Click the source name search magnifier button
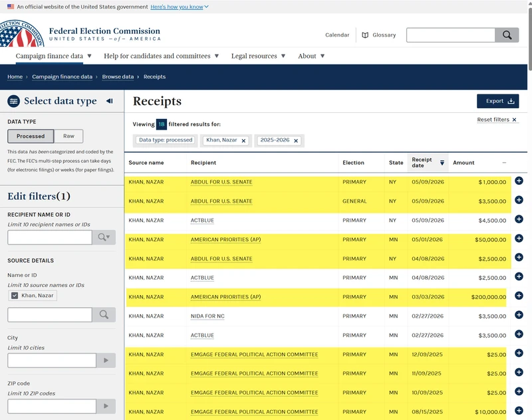Image resolution: width=532 pixels, height=420 pixels. (x=104, y=315)
